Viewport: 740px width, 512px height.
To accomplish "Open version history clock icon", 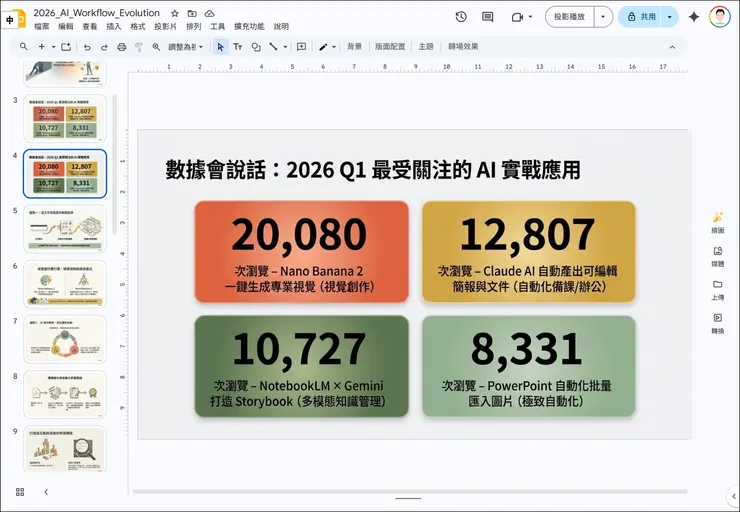I will pyautogui.click(x=461, y=17).
